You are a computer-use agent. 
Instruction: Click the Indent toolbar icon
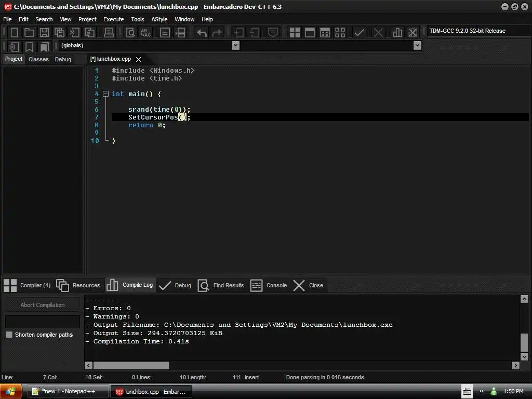[x=238, y=33]
